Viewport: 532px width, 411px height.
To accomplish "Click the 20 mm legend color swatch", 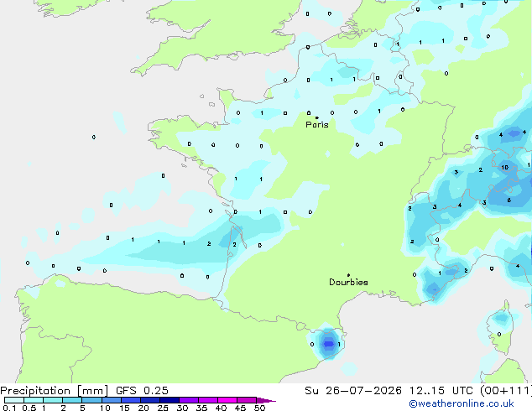I will click(149, 400).
